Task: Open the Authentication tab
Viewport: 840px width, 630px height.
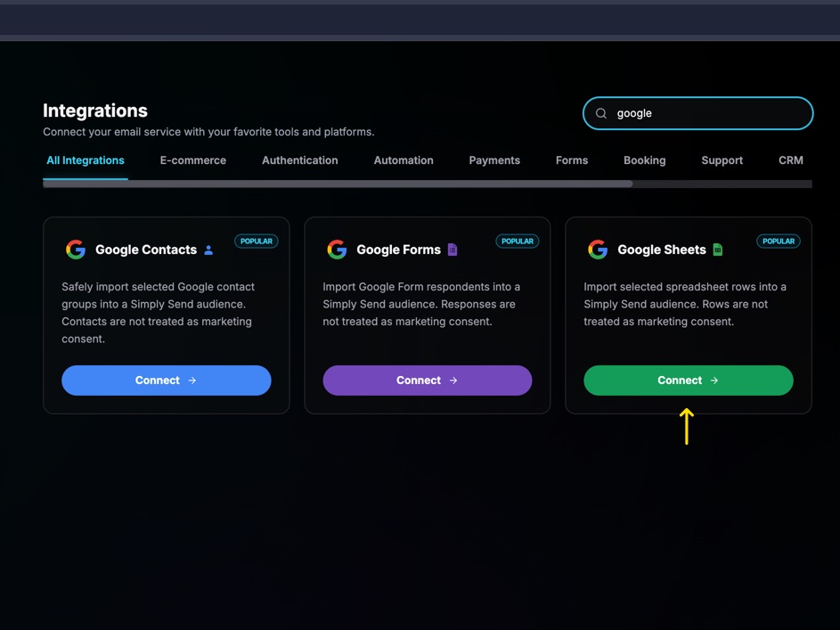Action: point(300,160)
